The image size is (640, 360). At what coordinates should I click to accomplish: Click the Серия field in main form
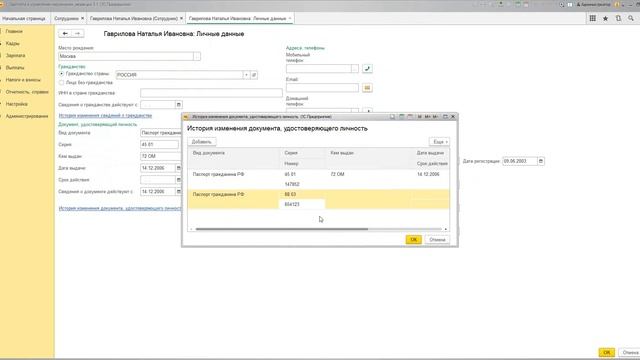pos(159,144)
